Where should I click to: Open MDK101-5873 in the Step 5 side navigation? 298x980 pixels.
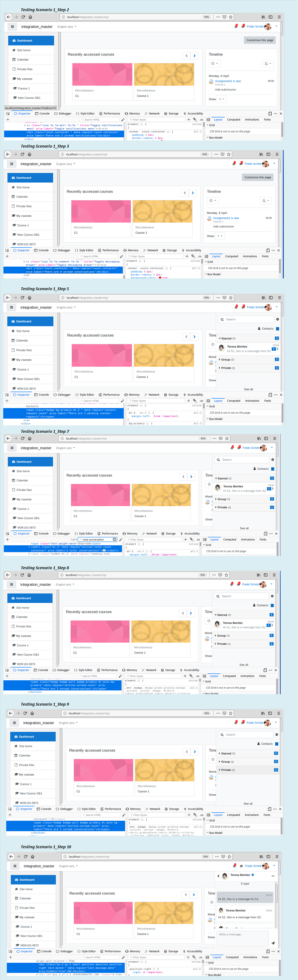[x=30, y=388]
